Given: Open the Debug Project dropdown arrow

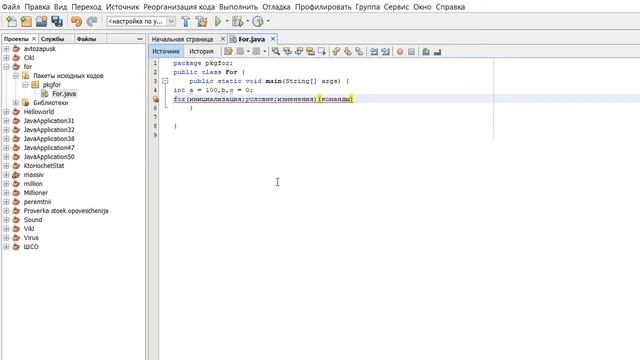Looking at the screenshot, I should pos(247,21).
